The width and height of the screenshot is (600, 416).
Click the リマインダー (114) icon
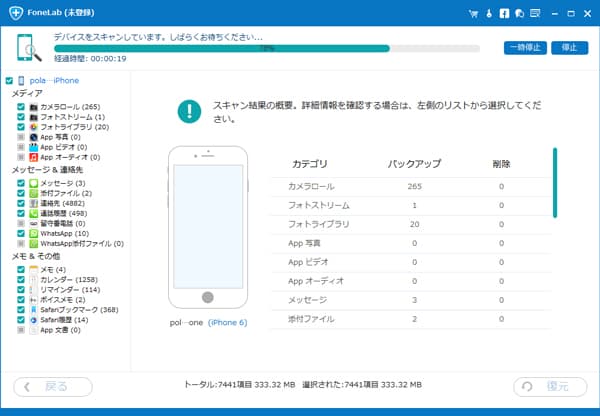point(34,290)
